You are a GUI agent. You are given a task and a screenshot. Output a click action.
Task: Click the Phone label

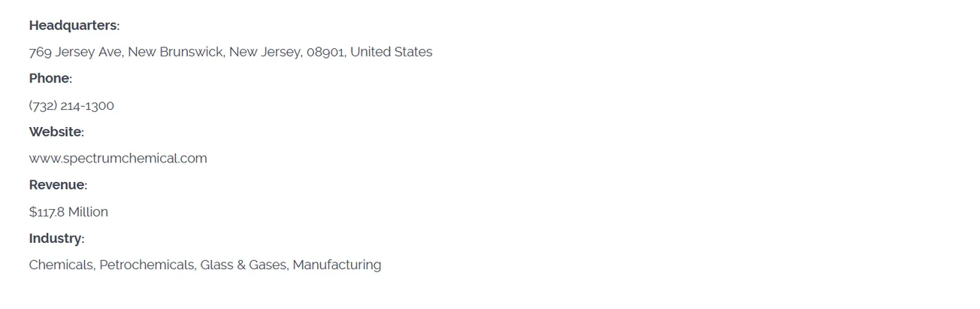[50, 79]
